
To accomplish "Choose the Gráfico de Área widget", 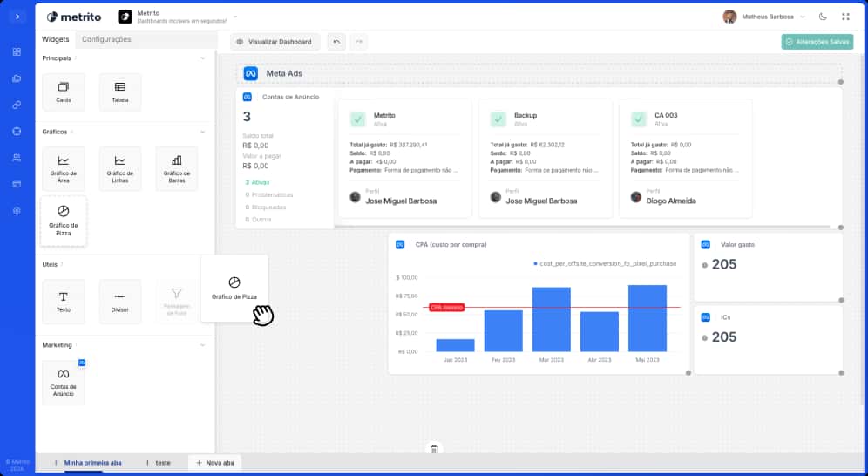I will coord(64,168).
